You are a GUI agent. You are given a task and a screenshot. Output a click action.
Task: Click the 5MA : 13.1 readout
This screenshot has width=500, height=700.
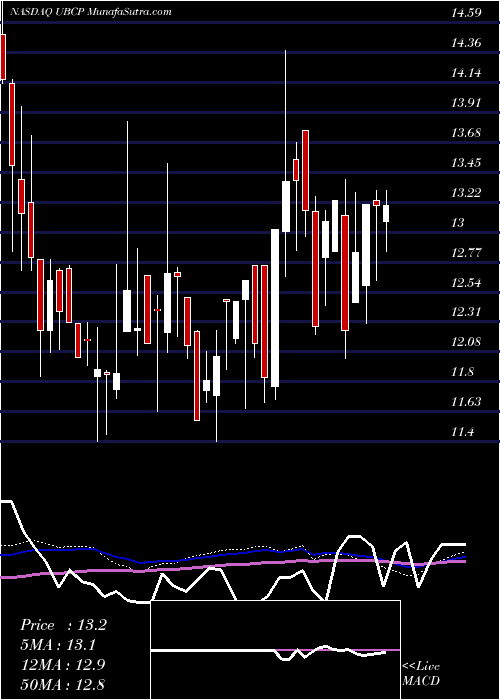coord(58,645)
